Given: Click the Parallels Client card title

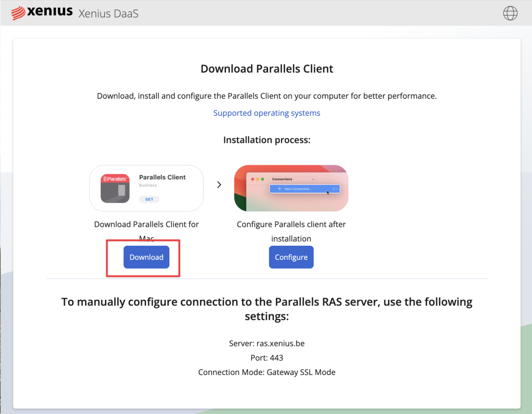Looking at the screenshot, I should (162, 177).
